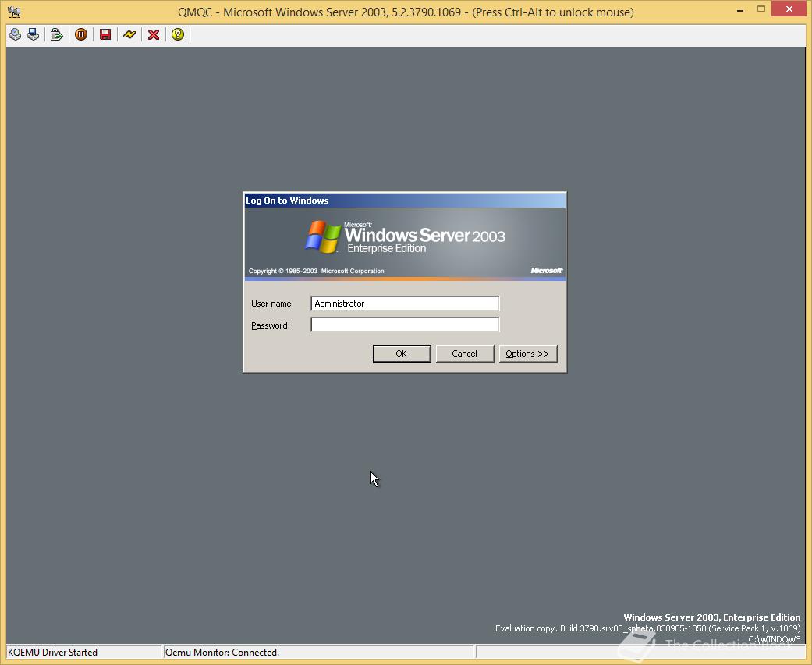The width and height of the screenshot is (812, 665).
Task: Click the Password label
Action: [271, 325]
